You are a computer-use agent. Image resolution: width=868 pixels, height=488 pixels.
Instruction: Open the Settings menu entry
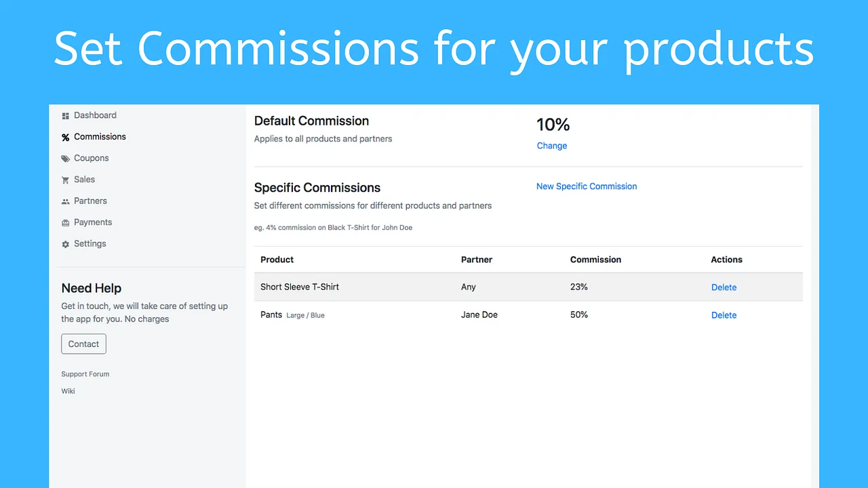tap(90, 243)
